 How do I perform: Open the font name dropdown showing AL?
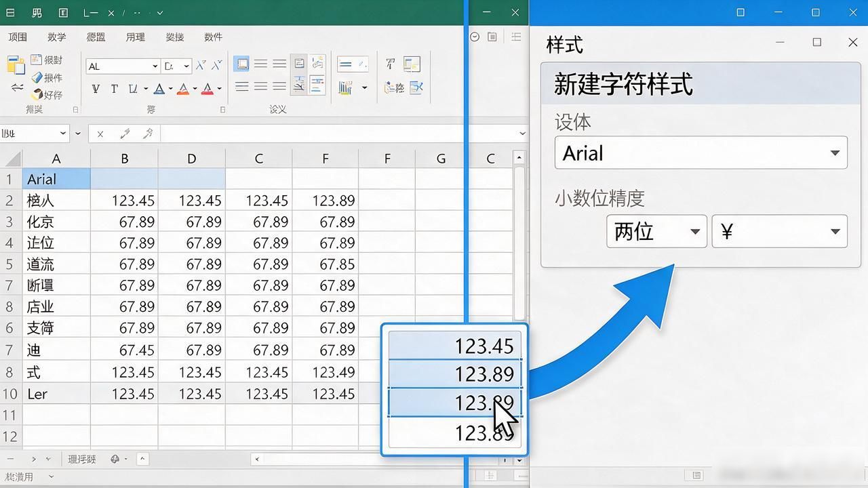point(155,66)
